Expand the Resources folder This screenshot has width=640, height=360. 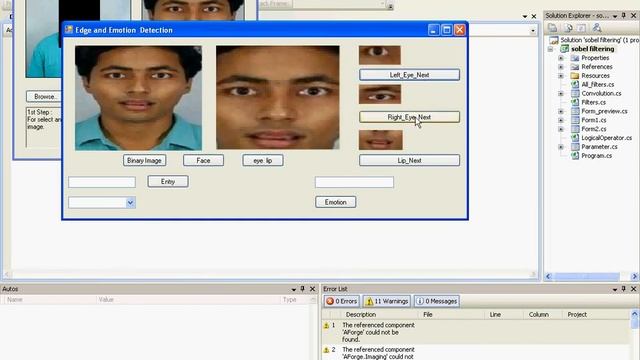point(561,76)
